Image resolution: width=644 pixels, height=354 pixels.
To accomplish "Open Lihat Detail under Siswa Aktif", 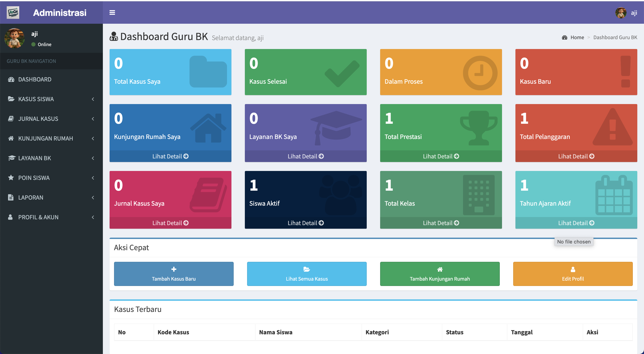I will click(x=305, y=223).
